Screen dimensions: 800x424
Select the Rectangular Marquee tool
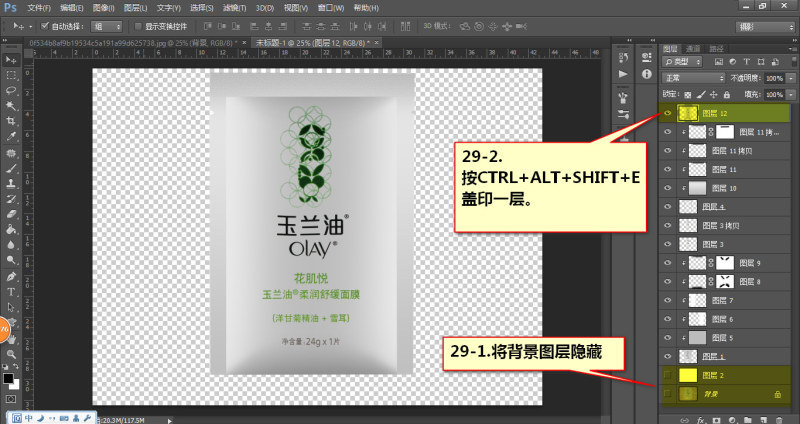(x=11, y=75)
